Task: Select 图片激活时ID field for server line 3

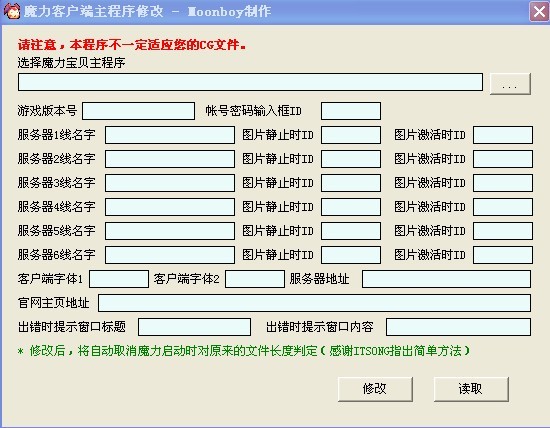Action: 503,183
